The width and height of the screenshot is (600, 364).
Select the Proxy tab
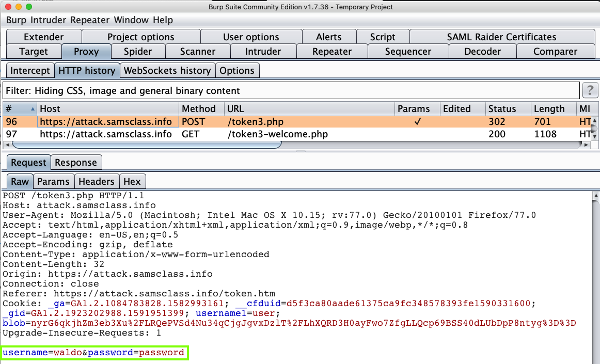click(x=86, y=51)
